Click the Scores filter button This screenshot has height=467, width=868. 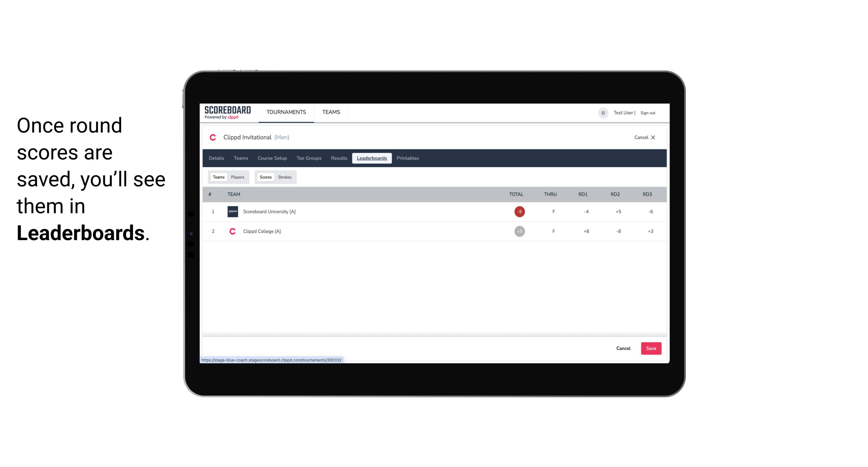tap(265, 177)
